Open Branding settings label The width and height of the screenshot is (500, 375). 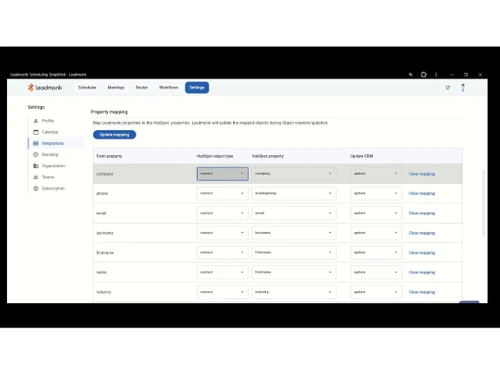50,155
